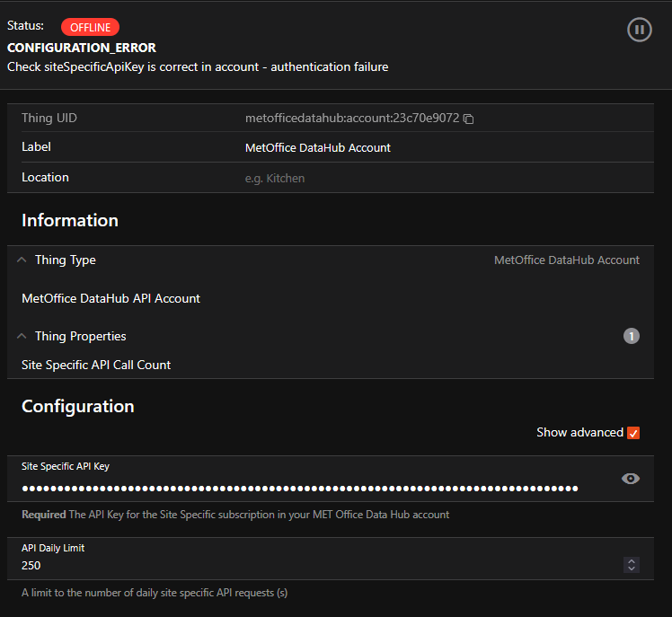Click the Required API Key help text
672x617 pixels.
[x=235, y=515]
